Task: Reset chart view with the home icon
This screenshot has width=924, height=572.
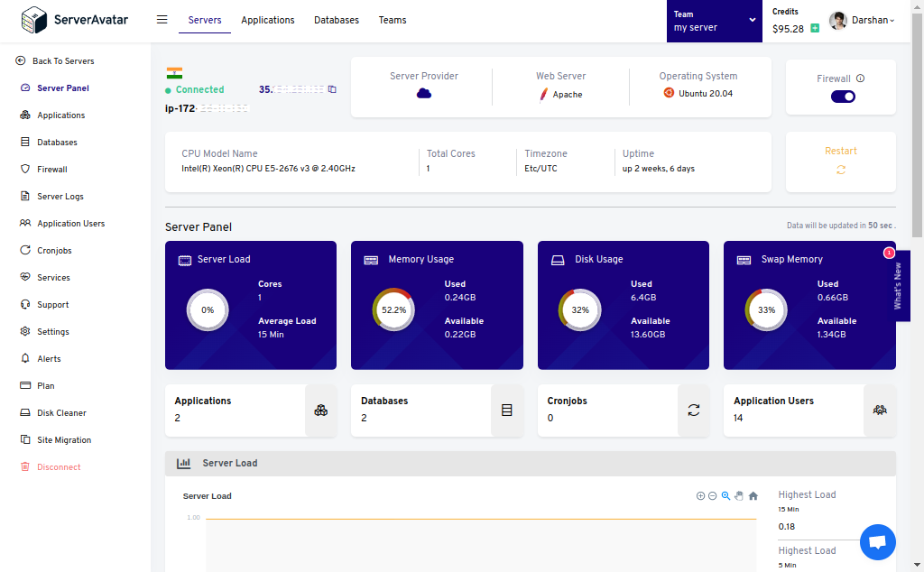Action: pyautogui.click(x=753, y=495)
